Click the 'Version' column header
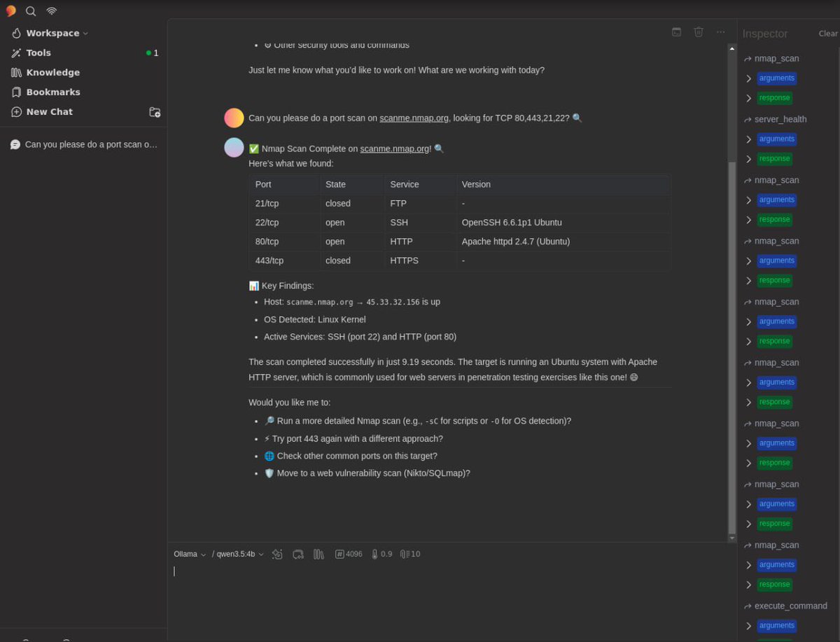The width and height of the screenshot is (840, 642). click(563, 184)
